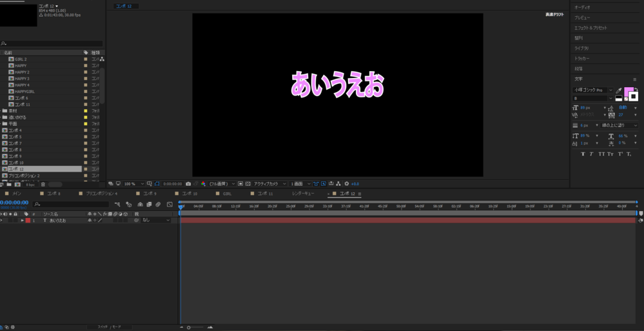This screenshot has width=644, height=331.
Task: Click the show channel RGB icon
Action: point(203,184)
